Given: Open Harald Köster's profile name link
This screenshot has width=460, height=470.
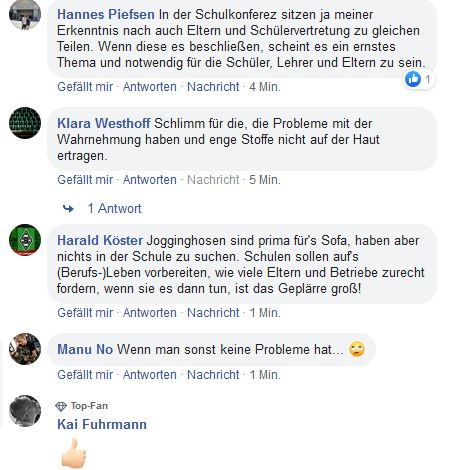Looking at the screenshot, I should click(x=100, y=240).
